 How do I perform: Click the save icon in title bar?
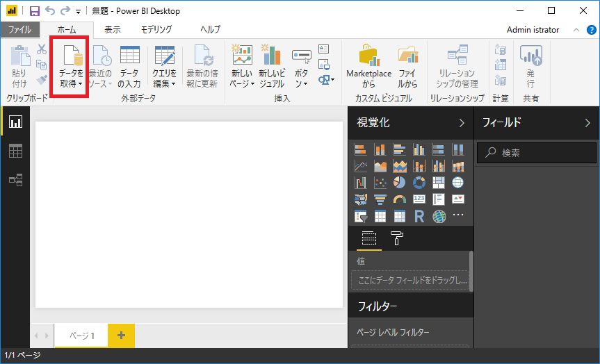pyautogui.click(x=35, y=10)
